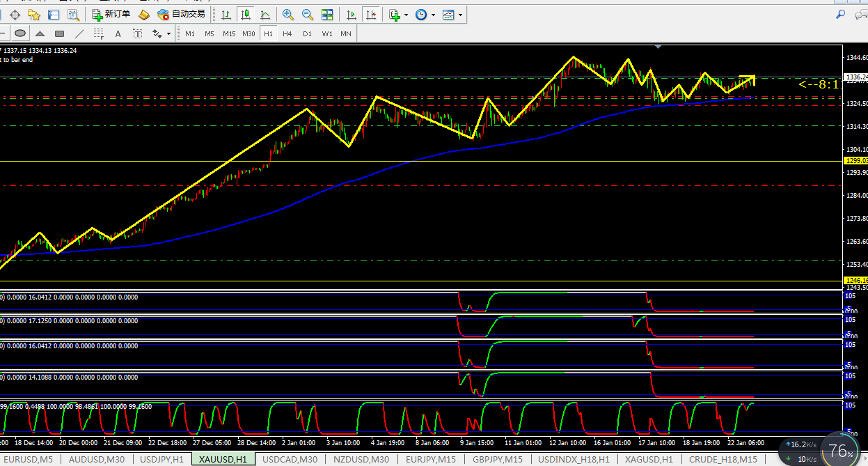The width and height of the screenshot is (868, 466).
Task: Select the triangle drawing tool
Action: tap(40, 33)
